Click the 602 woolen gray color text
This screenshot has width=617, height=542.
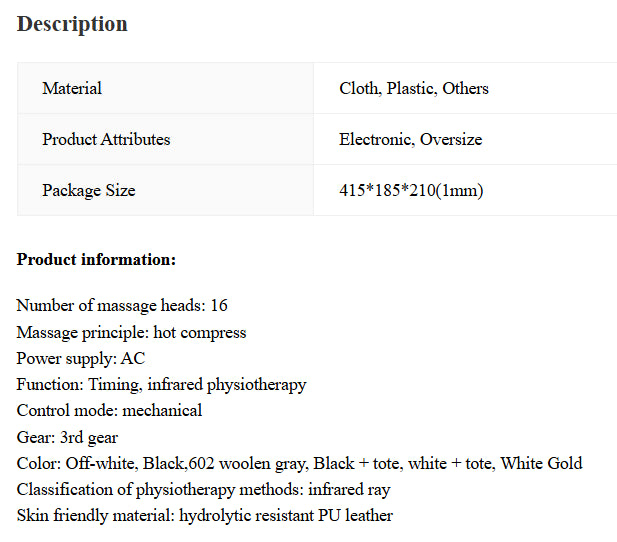coord(247,464)
